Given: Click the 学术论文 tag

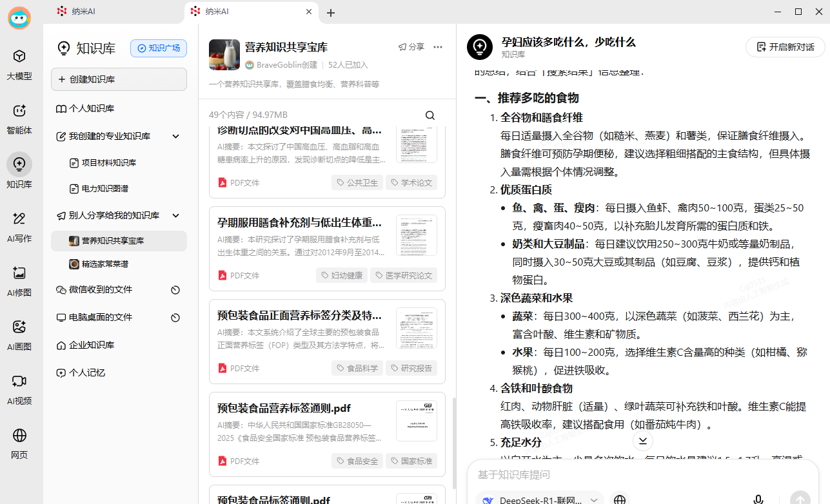Looking at the screenshot, I should click(x=411, y=182).
